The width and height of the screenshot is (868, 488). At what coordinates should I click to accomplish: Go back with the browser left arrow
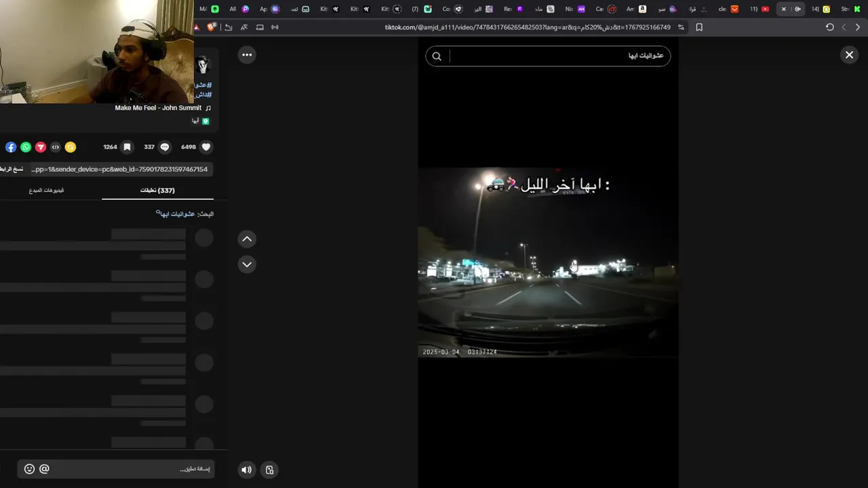click(844, 27)
